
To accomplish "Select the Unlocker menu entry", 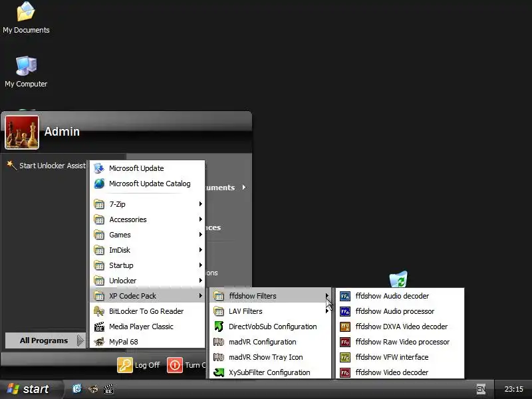I will [148, 281].
